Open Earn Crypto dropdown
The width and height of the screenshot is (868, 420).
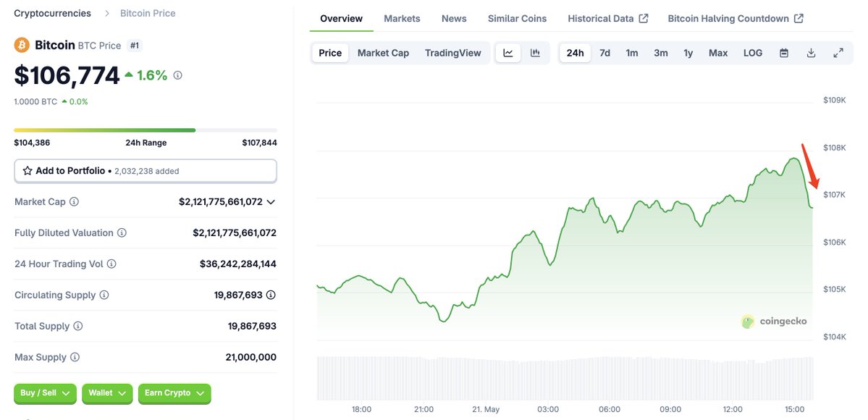[x=174, y=393]
